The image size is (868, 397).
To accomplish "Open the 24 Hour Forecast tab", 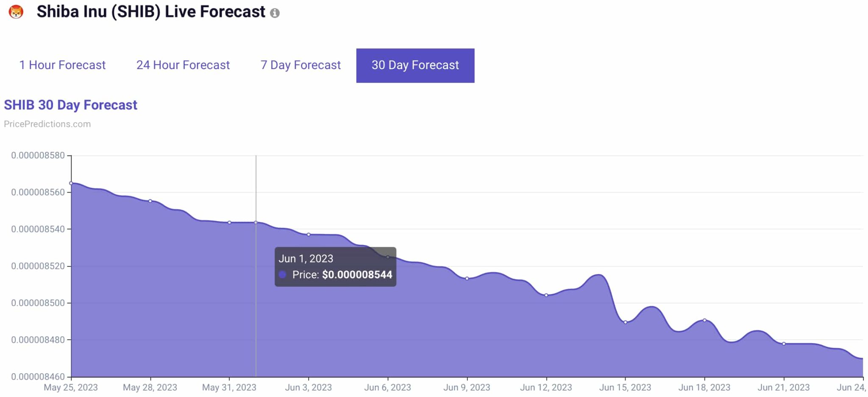I will 182,65.
